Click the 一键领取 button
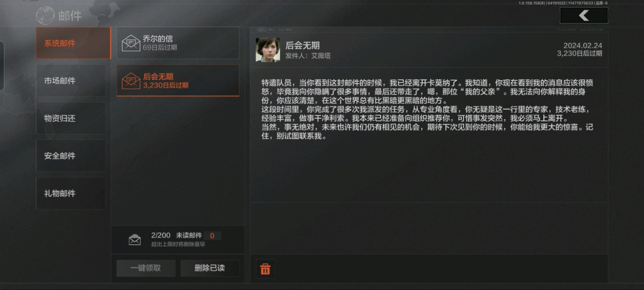Image resolution: width=644 pixels, height=290 pixels. pos(146,268)
